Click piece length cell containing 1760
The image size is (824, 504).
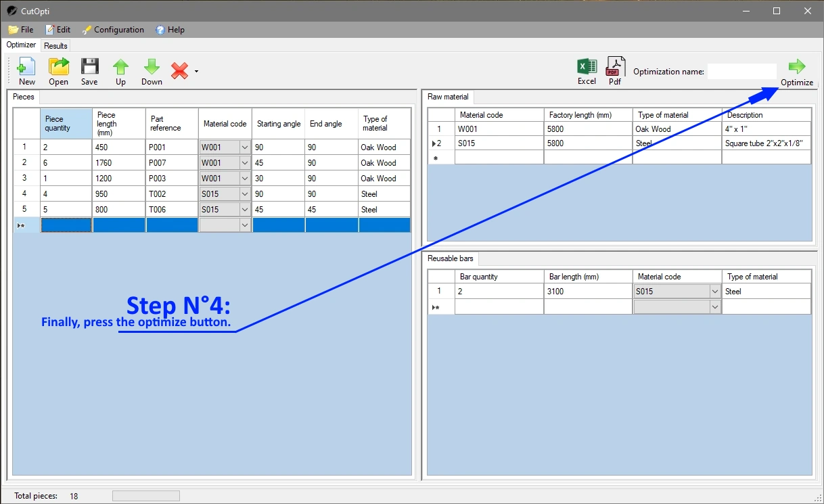click(118, 163)
